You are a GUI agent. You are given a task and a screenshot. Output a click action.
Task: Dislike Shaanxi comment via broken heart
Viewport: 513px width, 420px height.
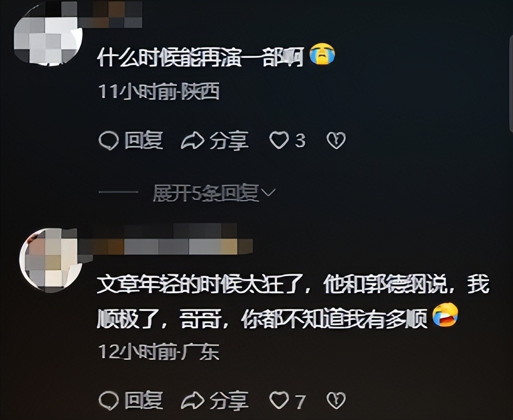[x=336, y=141]
